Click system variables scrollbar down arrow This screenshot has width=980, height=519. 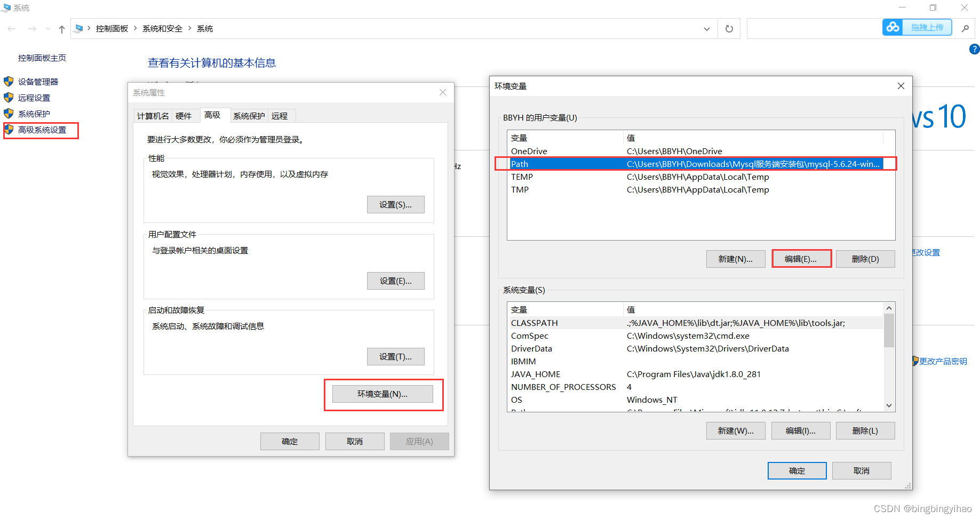(889, 405)
